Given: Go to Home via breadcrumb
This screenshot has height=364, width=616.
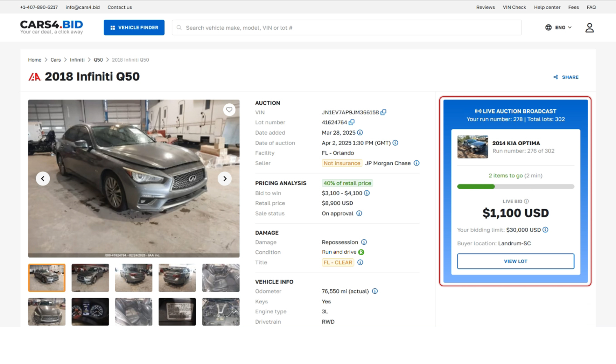Looking at the screenshot, I should [x=35, y=60].
